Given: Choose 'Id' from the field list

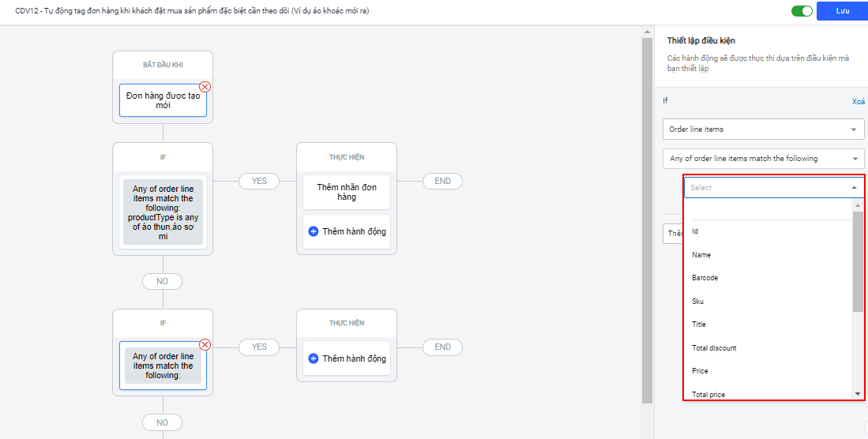Looking at the screenshot, I should click(x=695, y=231).
